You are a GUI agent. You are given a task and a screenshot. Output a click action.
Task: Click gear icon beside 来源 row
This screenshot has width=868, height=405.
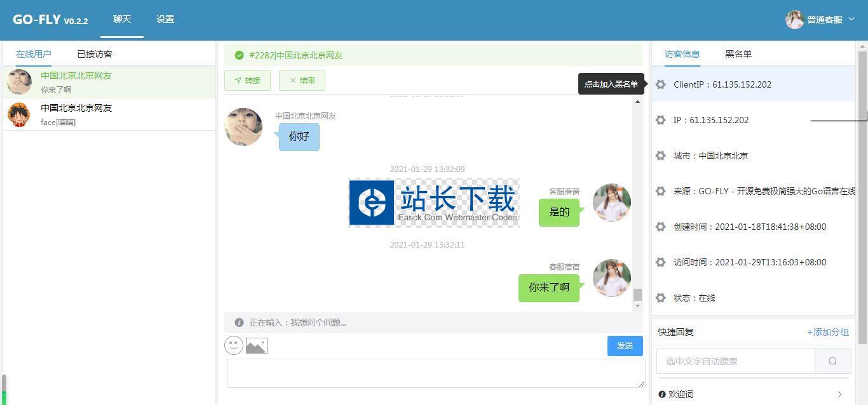pos(661,191)
